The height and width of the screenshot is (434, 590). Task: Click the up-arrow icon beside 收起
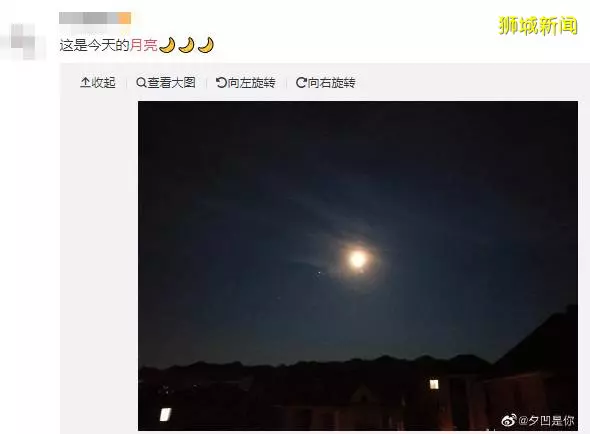pos(85,82)
